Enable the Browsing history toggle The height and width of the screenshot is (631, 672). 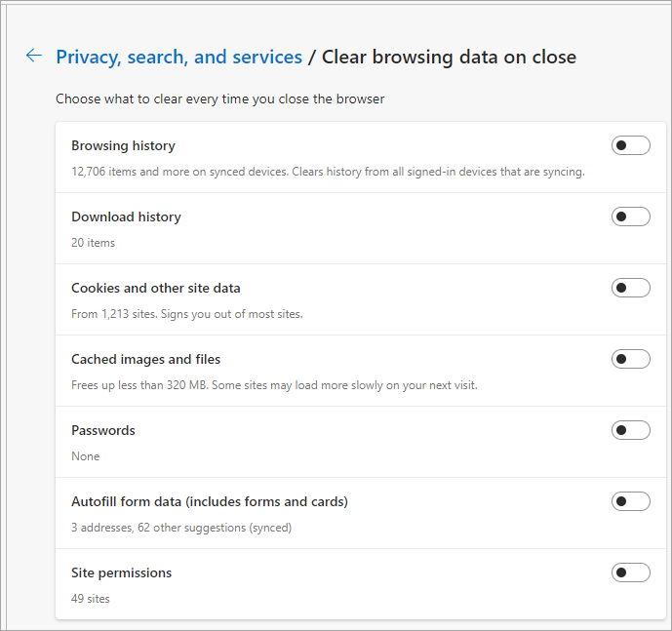coord(630,145)
